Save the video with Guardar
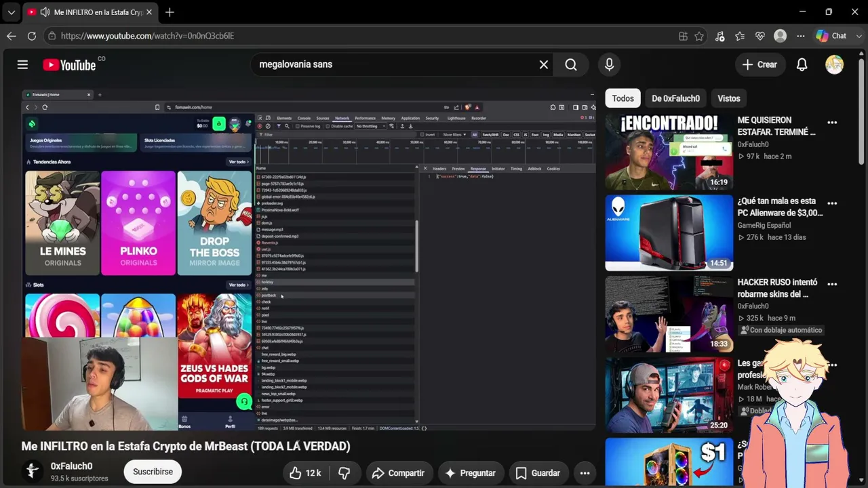The image size is (868, 488). (538, 473)
